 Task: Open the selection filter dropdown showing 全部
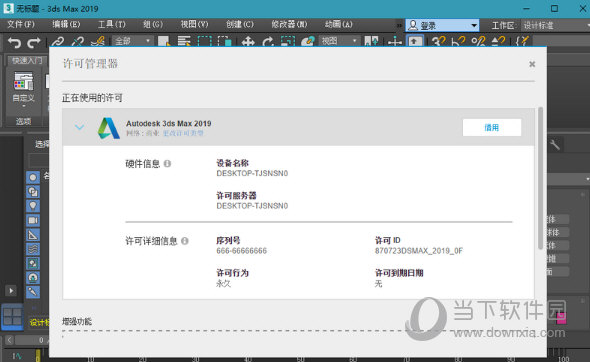[x=132, y=41]
